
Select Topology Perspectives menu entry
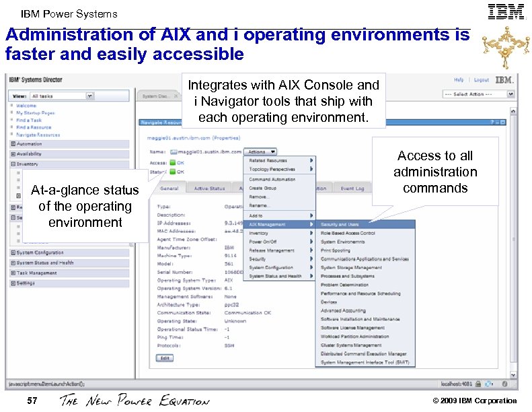[x=280, y=169]
